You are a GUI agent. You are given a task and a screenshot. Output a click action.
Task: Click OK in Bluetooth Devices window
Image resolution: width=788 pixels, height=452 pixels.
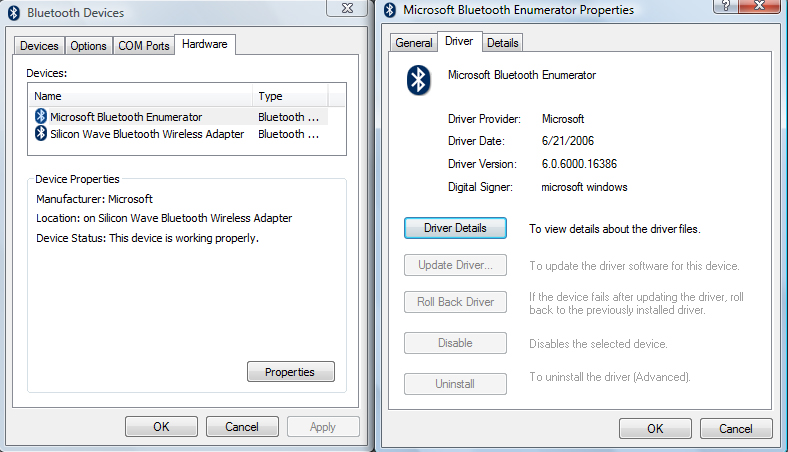tap(161, 427)
